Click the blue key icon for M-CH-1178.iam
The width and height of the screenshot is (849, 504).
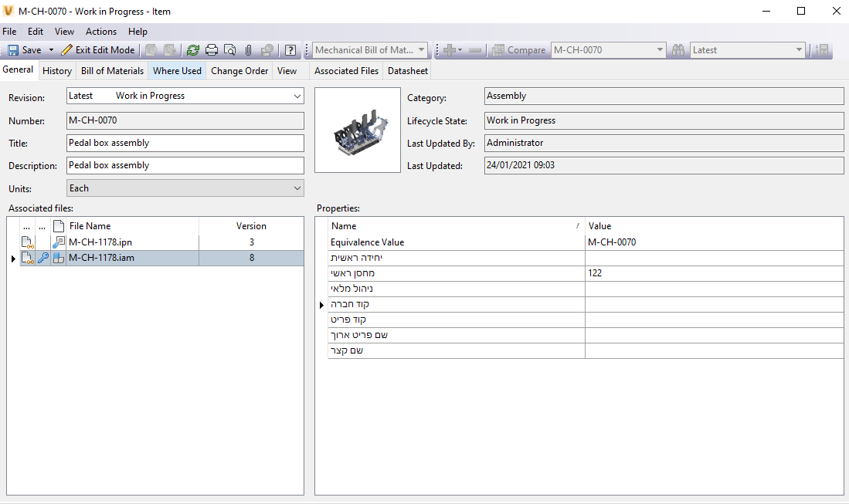42,258
